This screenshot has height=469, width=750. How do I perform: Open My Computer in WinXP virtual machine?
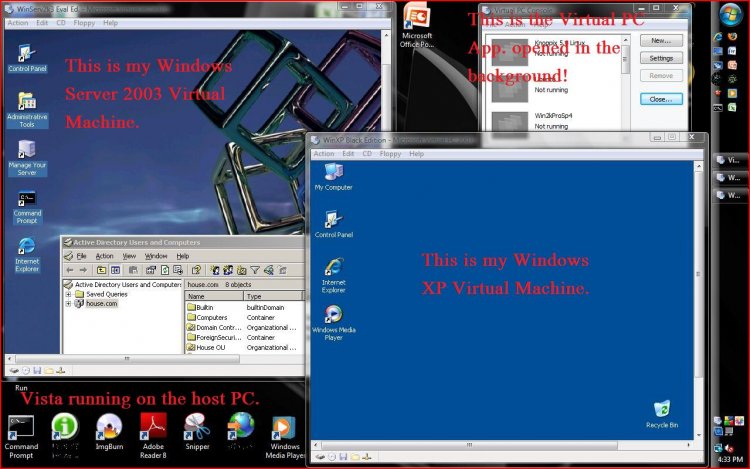pyautogui.click(x=333, y=177)
